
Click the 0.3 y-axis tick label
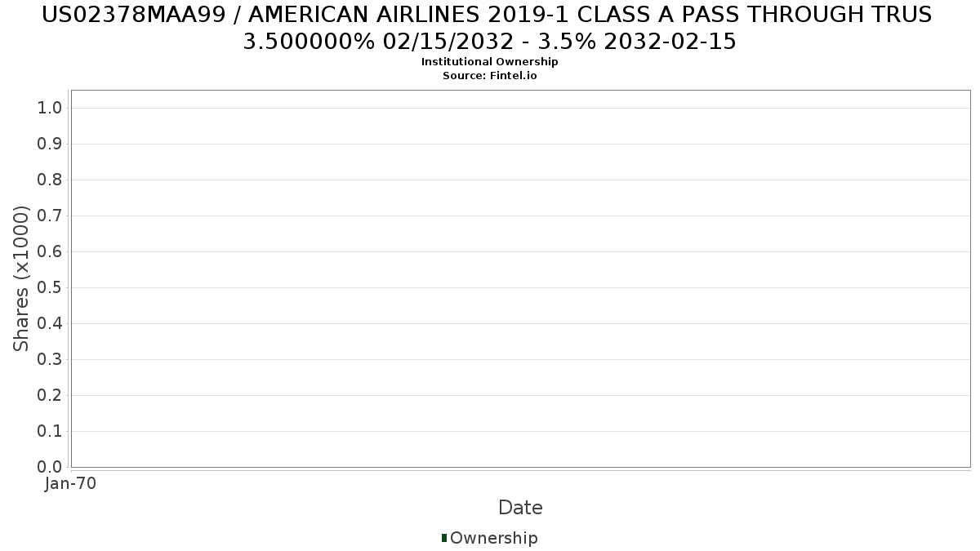point(51,359)
